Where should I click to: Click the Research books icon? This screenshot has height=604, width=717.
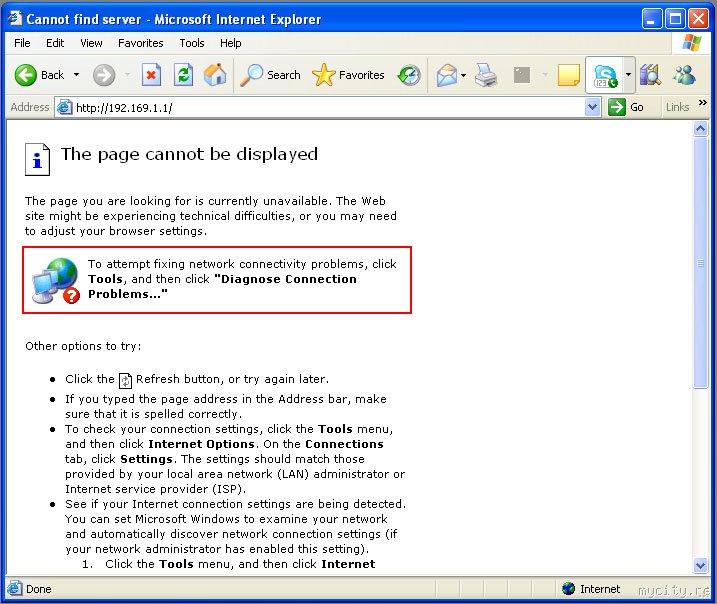click(650, 75)
